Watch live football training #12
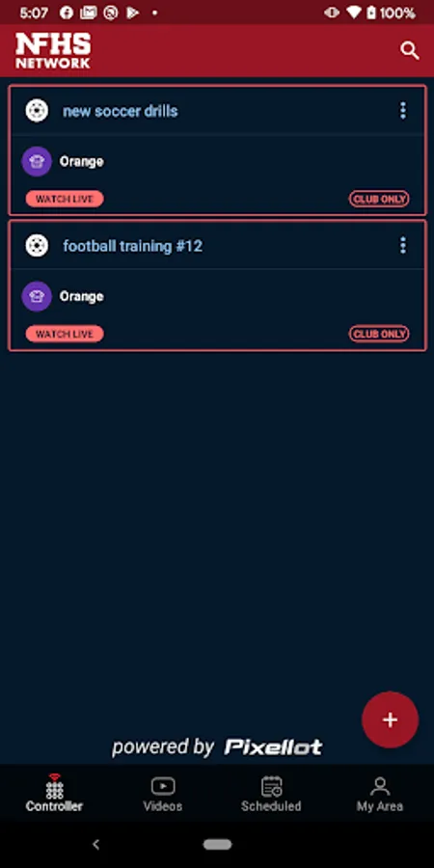 65,334
